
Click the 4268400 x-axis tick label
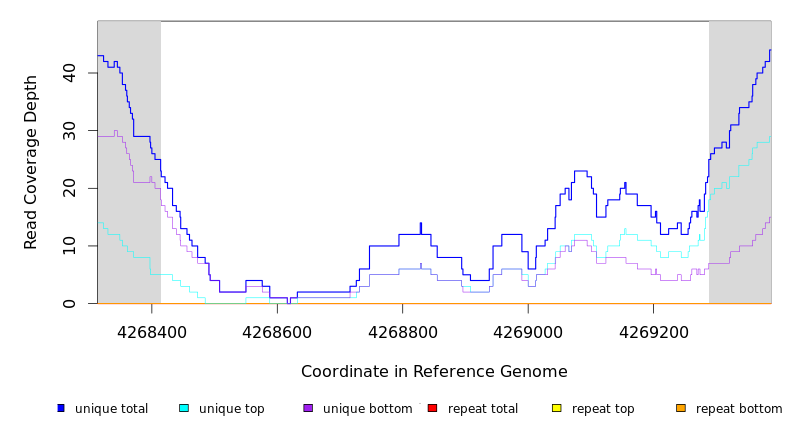tap(152, 331)
